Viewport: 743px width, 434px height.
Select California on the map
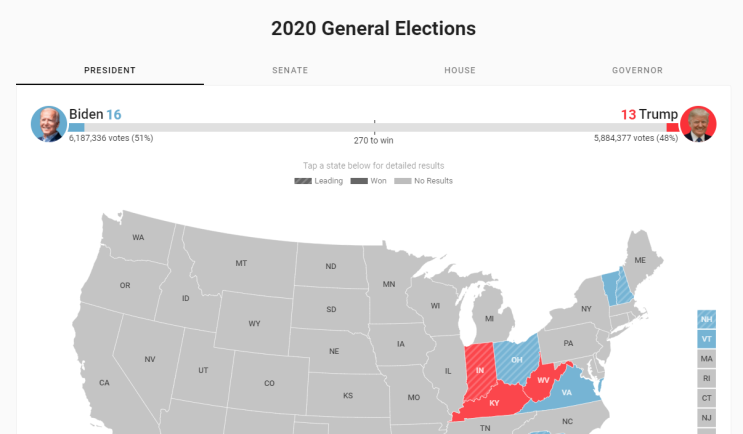104,382
